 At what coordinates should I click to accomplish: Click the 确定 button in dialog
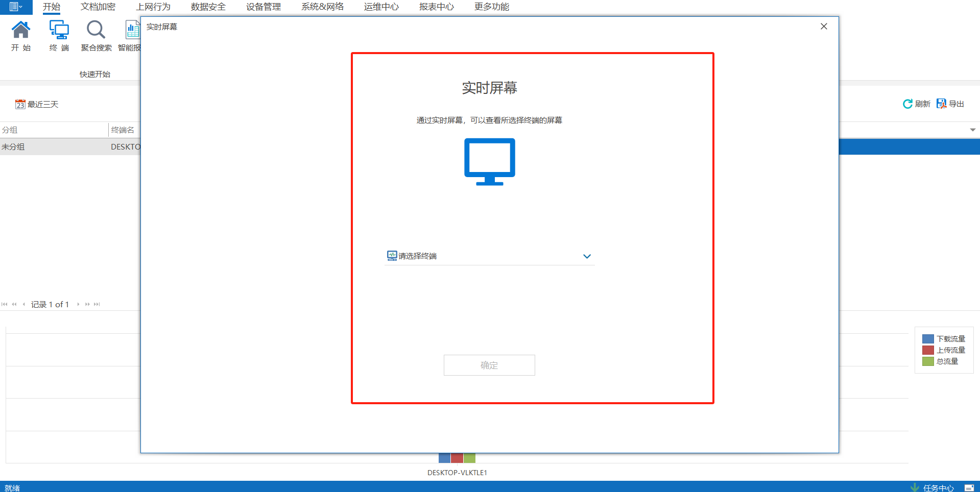(x=489, y=365)
